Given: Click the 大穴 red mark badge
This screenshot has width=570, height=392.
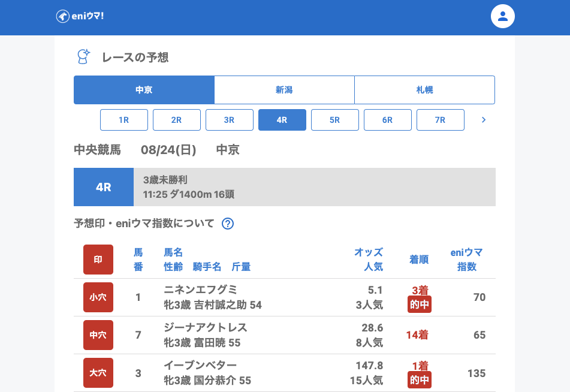Looking at the screenshot, I should click(x=98, y=373).
